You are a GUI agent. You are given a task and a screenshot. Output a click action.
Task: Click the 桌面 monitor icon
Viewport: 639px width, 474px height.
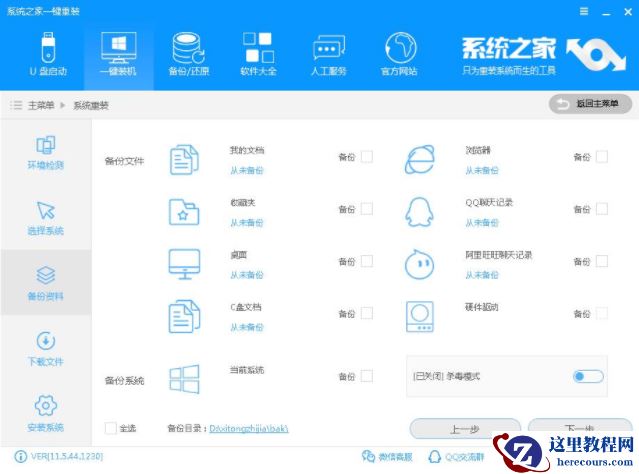[x=184, y=264]
